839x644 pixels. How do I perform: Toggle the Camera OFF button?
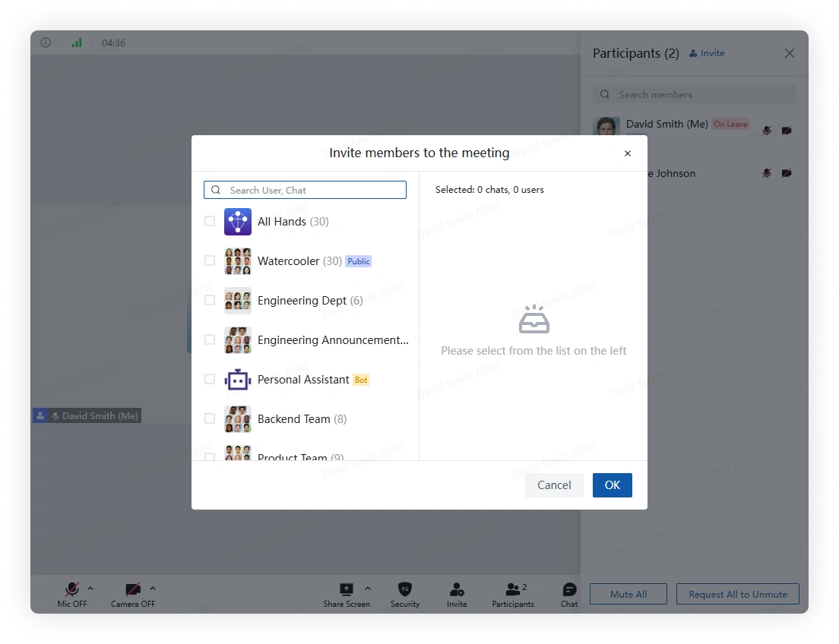(133, 595)
